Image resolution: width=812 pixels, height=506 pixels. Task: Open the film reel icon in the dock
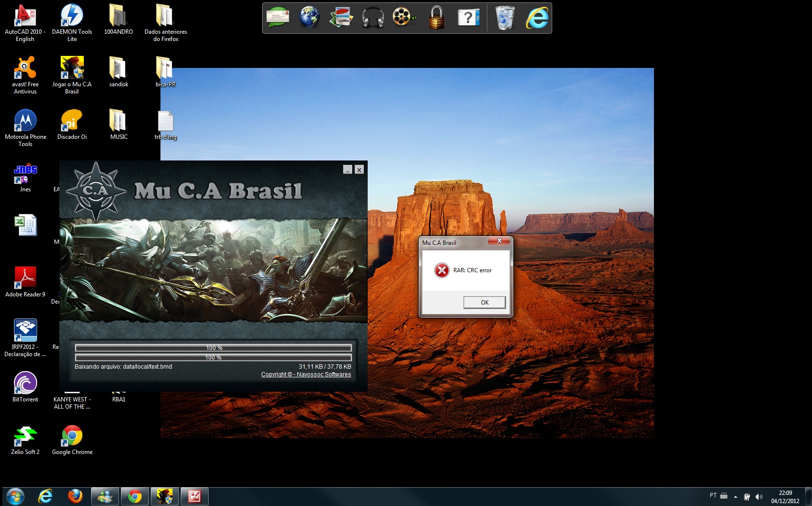(403, 18)
